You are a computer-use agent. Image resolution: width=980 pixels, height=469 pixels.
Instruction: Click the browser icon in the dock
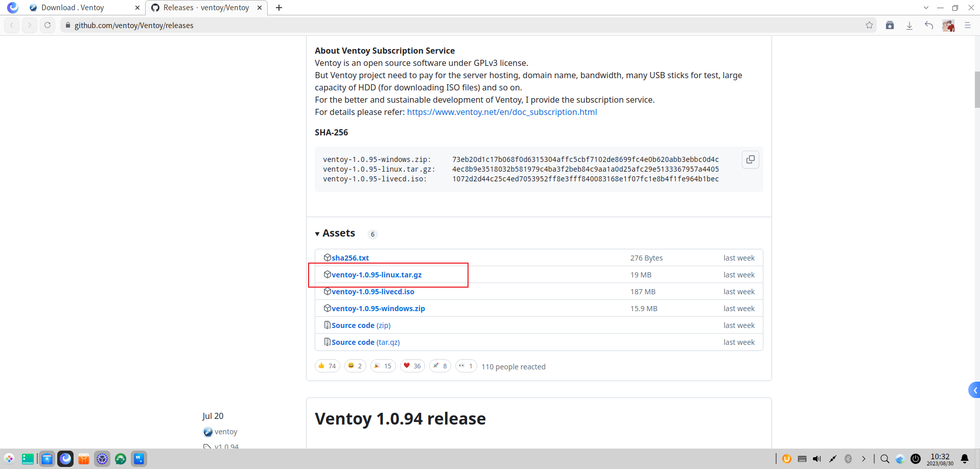click(x=65, y=459)
